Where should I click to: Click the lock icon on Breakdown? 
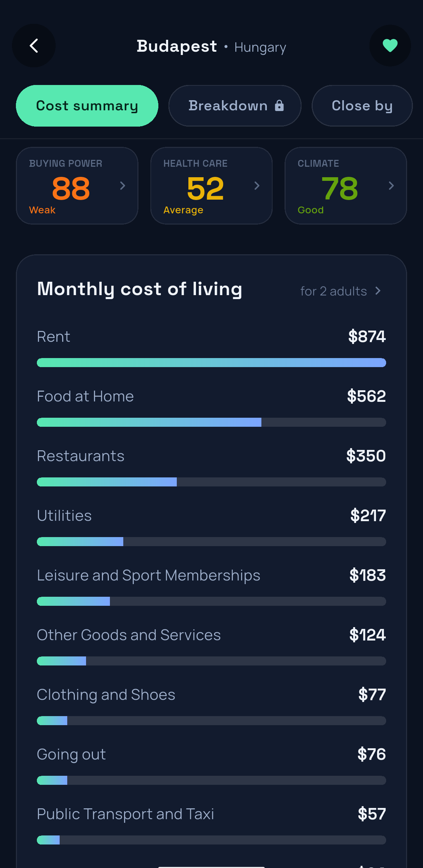tap(279, 106)
